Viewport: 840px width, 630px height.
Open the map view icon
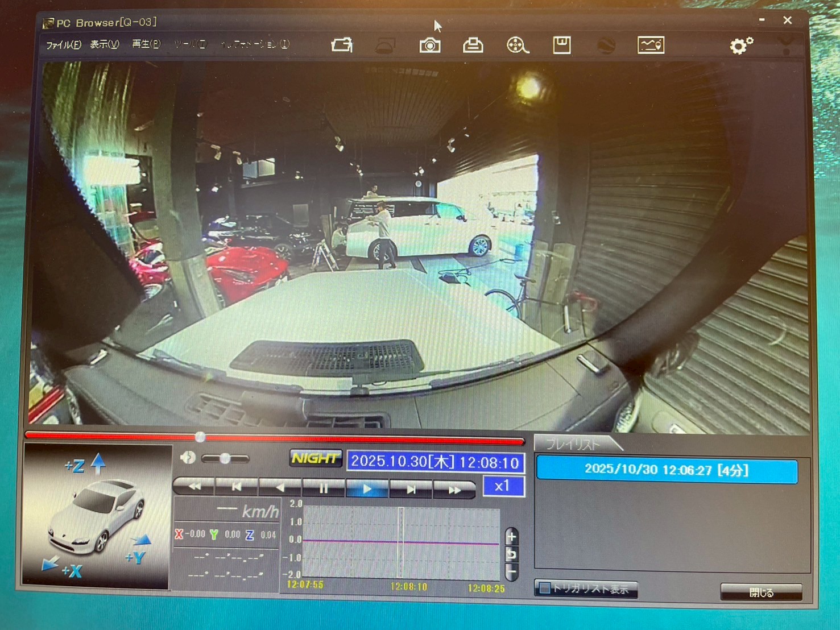651,45
